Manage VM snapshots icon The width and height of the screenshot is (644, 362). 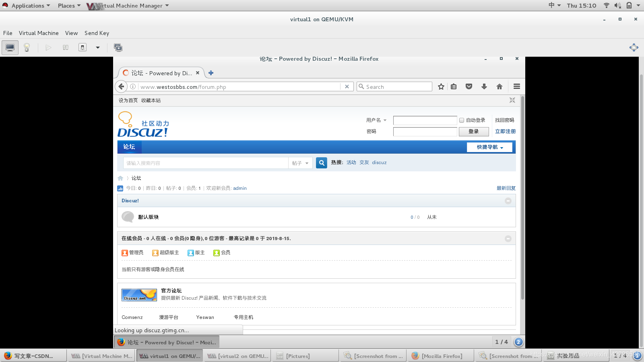coord(118,47)
